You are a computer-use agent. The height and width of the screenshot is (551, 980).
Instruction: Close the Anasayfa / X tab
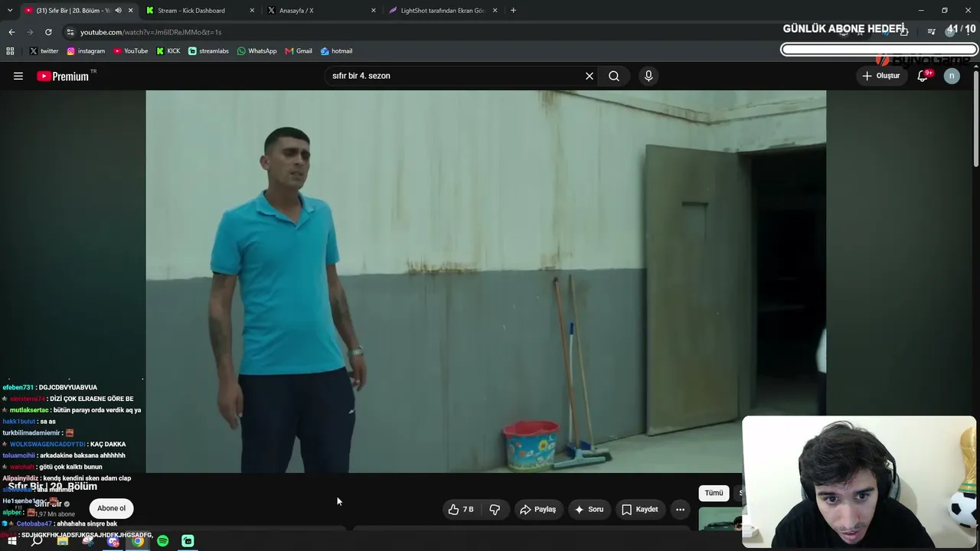point(374,11)
